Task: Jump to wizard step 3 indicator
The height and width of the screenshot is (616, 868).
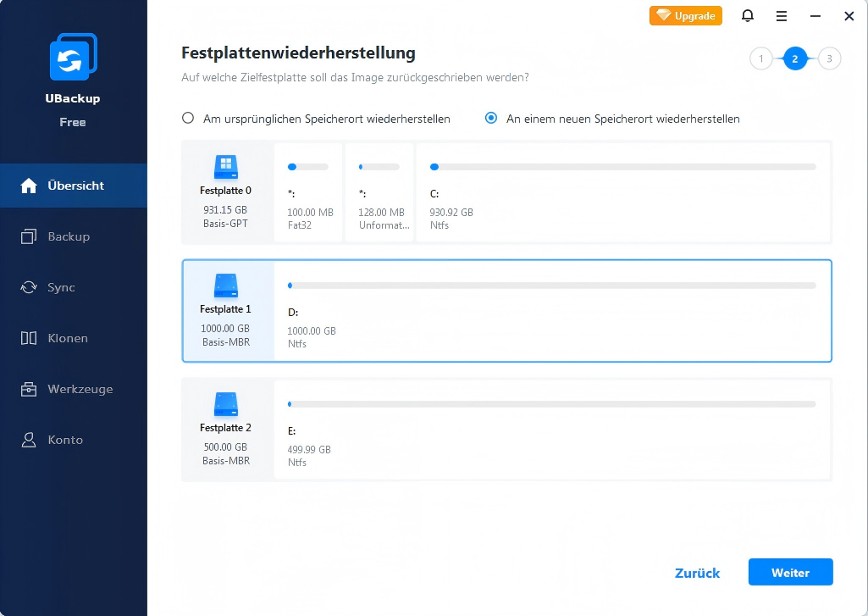Action: [829, 58]
